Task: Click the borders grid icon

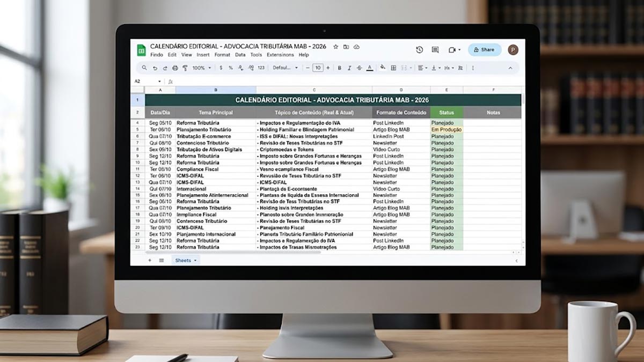Action: pyautogui.click(x=393, y=68)
